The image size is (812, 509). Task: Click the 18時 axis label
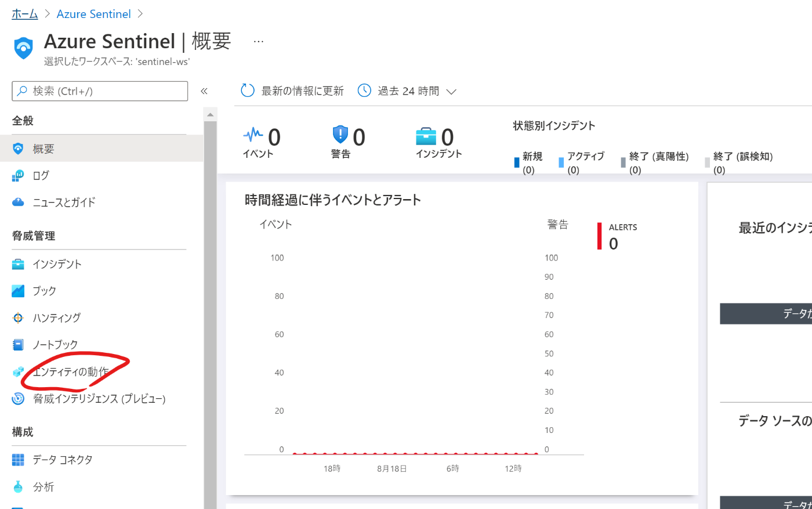click(332, 468)
